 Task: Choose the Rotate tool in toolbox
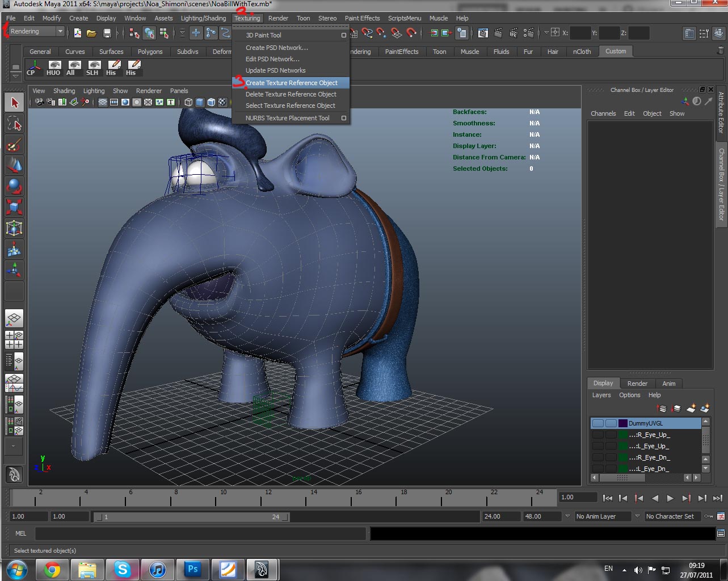click(14, 186)
